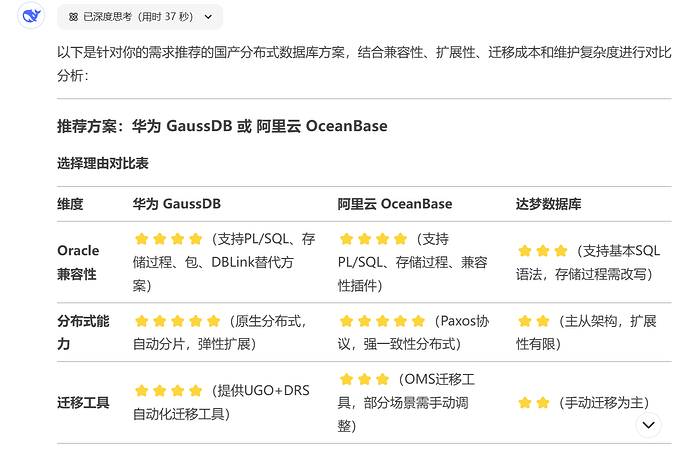The height and width of the screenshot is (449, 690).
Task: Click the DeepSeek whale avatar icon
Action: 31,16
